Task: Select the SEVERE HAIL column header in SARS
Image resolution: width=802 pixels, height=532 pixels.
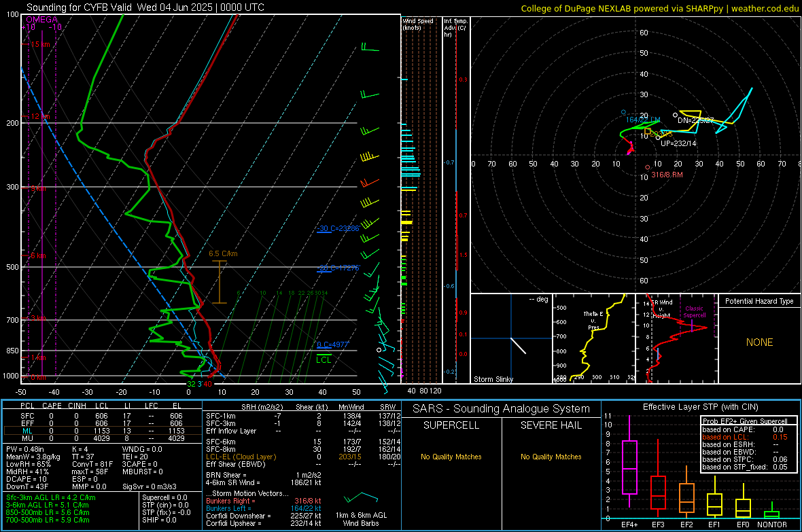Action: click(551, 425)
